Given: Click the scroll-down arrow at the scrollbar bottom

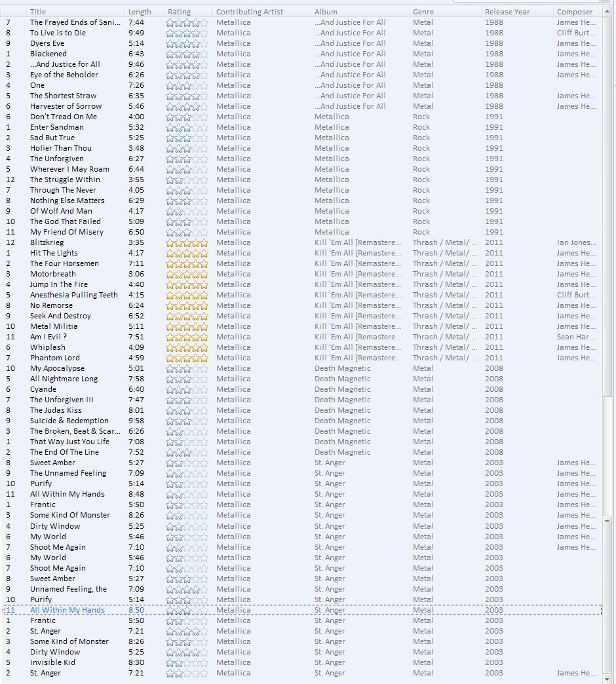Looking at the screenshot, I should coord(607,679).
